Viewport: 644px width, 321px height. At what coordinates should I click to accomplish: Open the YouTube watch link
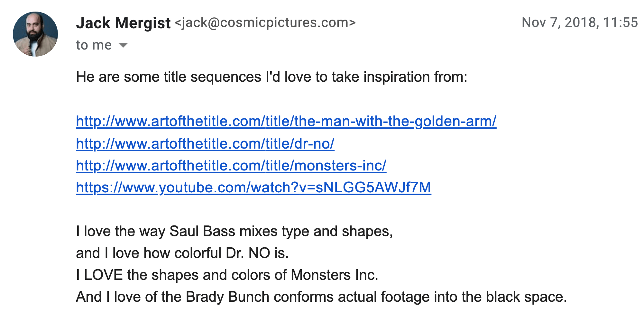[253, 188]
